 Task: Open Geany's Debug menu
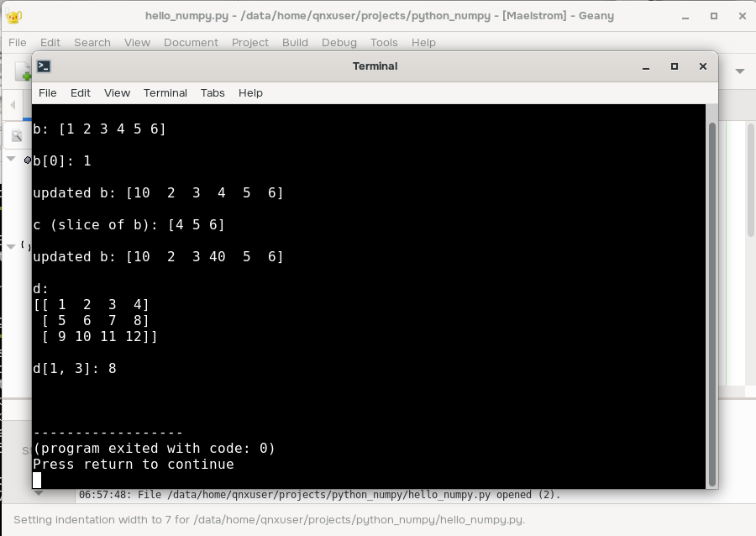point(339,42)
